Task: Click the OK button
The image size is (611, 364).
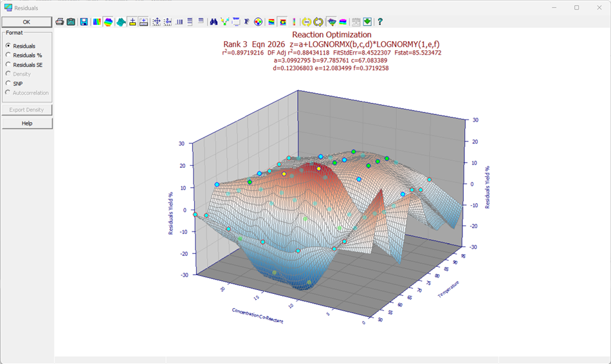Action: click(x=26, y=22)
